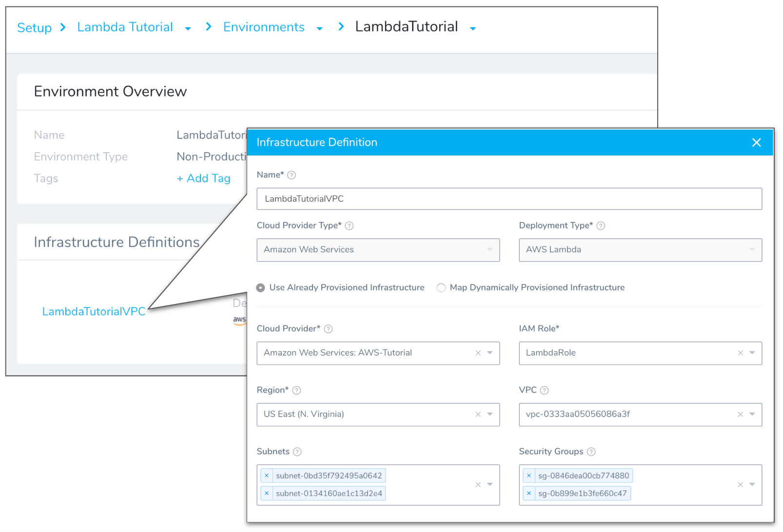
Task: Go to Setup breadcrumb
Action: tap(34, 28)
